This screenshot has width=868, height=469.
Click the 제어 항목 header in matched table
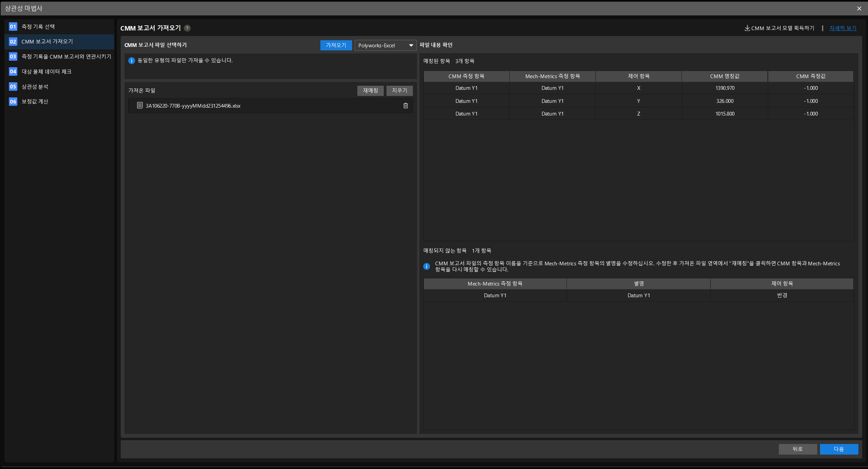[x=639, y=76]
